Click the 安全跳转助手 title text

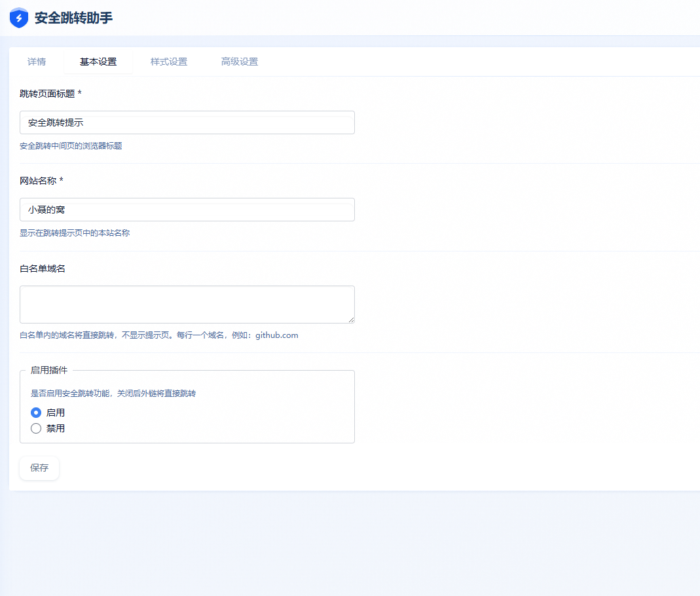[x=72, y=18]
